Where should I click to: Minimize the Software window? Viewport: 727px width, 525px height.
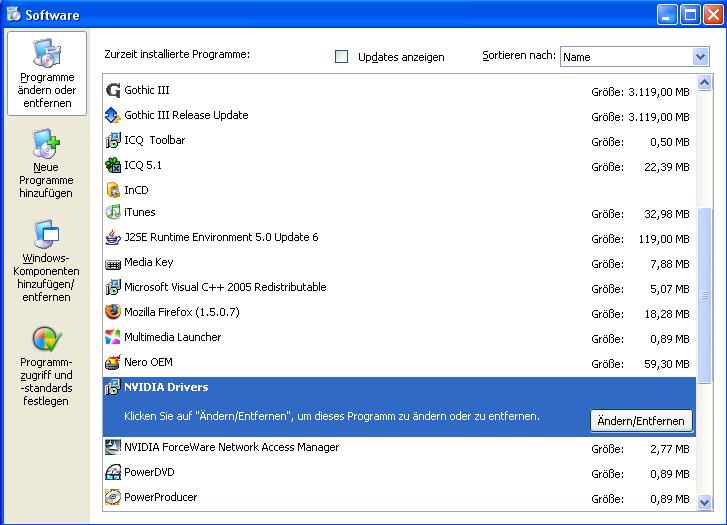tap(667, 15)
